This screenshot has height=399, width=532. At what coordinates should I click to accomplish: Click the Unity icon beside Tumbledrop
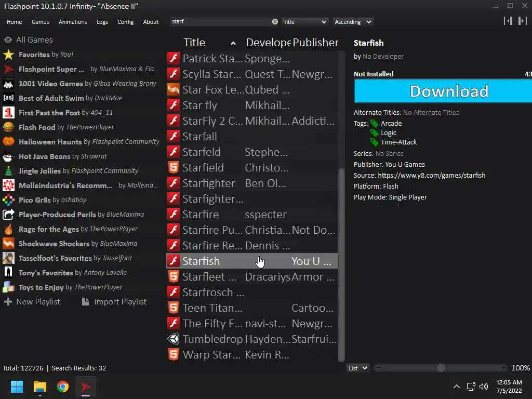(x=174, y=339)
